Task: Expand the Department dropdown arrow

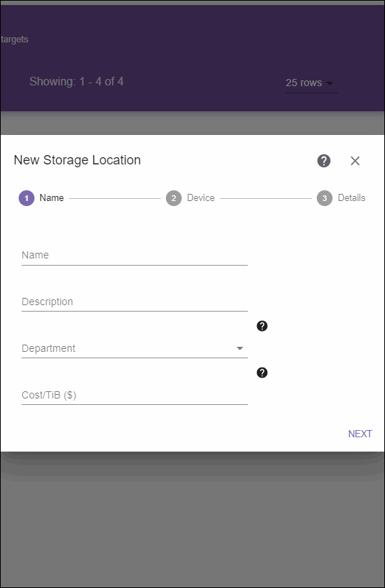Action: coord(240,348)
